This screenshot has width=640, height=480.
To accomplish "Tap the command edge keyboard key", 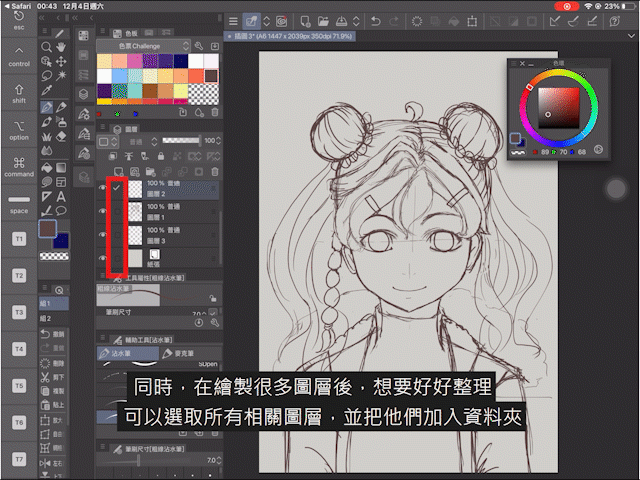I will point(19,167).
